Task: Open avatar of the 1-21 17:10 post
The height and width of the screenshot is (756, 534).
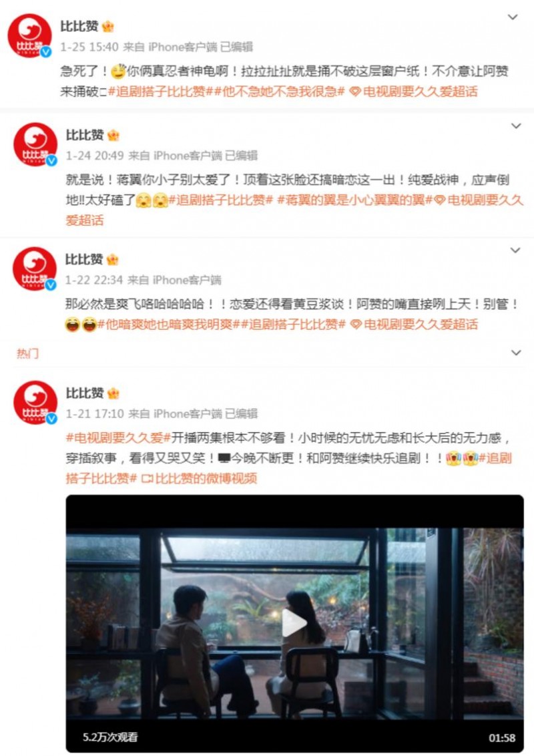Action: point(35,403)
